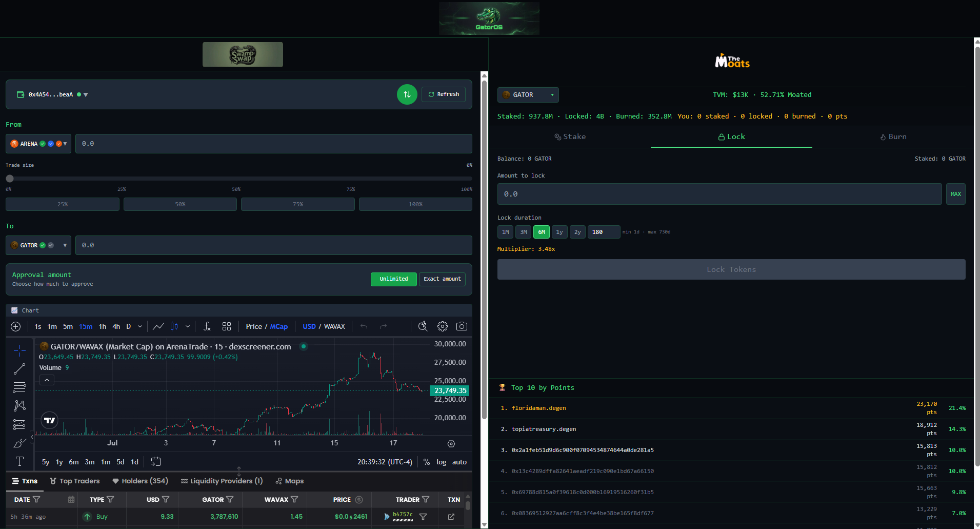
Task: Select Exact amount approval option
Action: 442,279
